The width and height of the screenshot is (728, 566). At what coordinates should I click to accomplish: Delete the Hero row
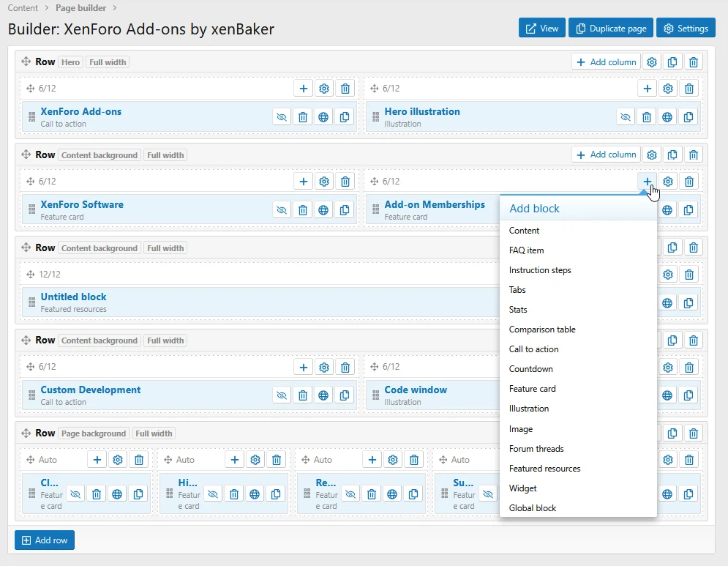[x=693, y=62]
